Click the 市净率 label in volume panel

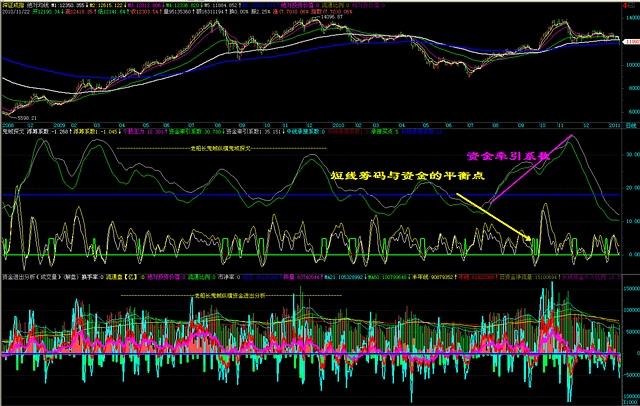225,277
